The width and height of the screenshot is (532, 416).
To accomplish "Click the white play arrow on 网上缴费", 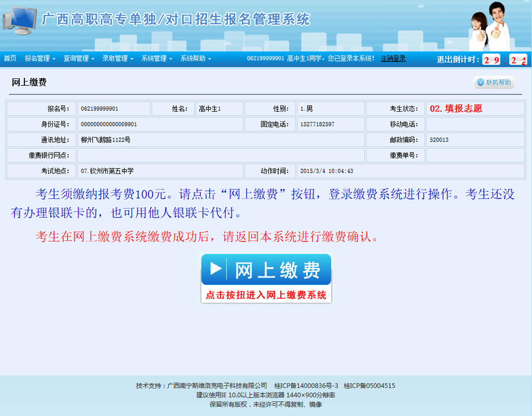I will (216, 269).
